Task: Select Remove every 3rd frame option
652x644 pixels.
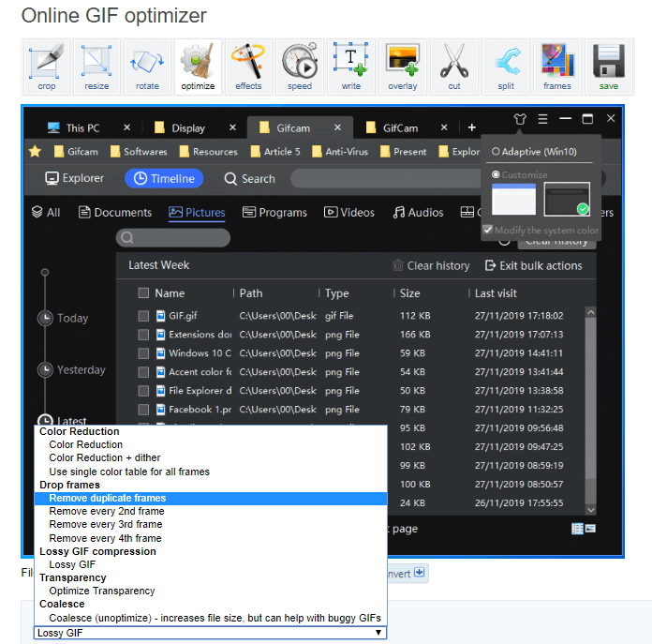Action: 106,524
